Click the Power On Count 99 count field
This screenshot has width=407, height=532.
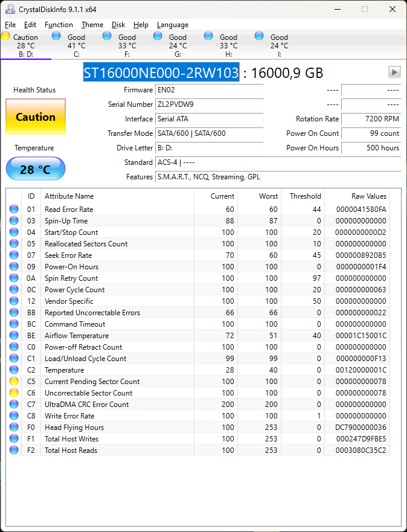[x=371, y=133]
